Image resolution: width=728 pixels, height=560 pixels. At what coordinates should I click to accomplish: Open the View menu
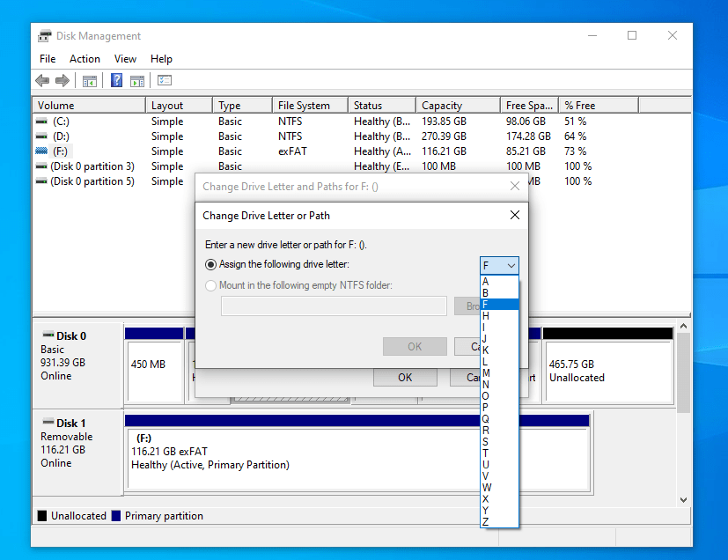(125, 59)
